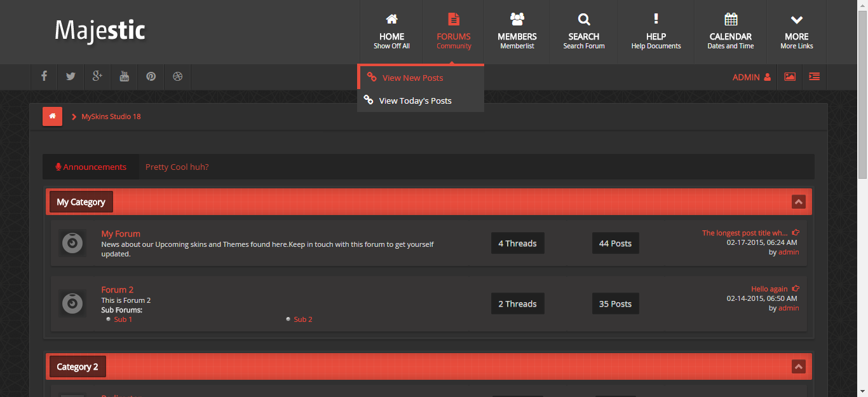Open The longest post title wh... link

pos(745,233)
